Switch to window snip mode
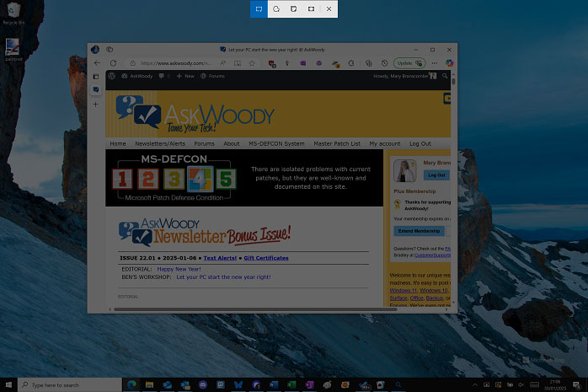Image resolution: width=588 pixels, height=392 pixels. tap(294, 9)
